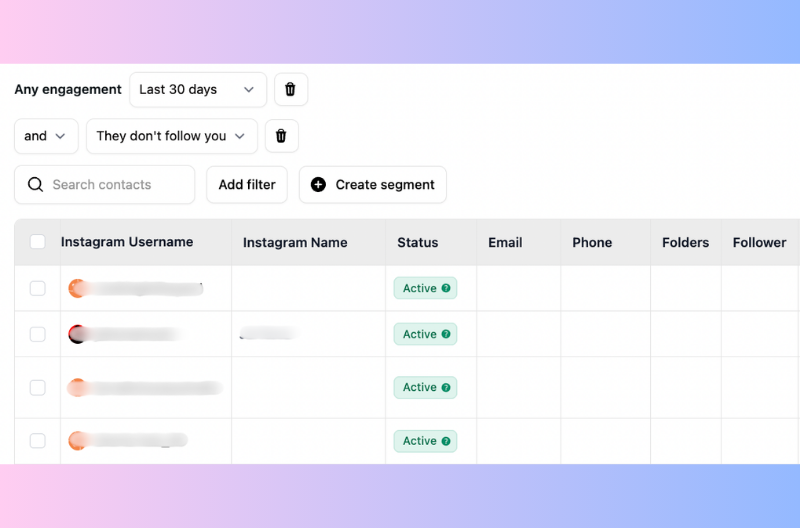The width and height of the screenshot is (800, 528).
Task: Click the help icon on first Active badge
Action: point(446,288)
